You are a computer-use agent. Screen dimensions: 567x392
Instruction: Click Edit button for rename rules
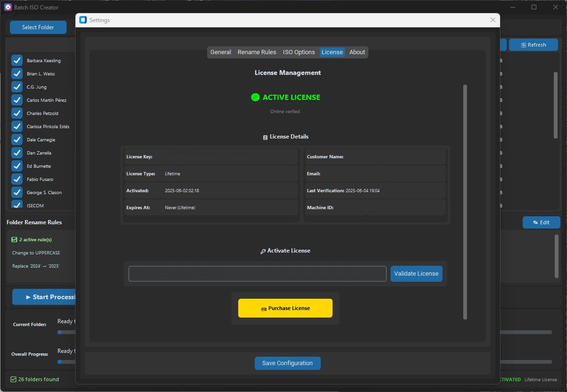point(541,222)
